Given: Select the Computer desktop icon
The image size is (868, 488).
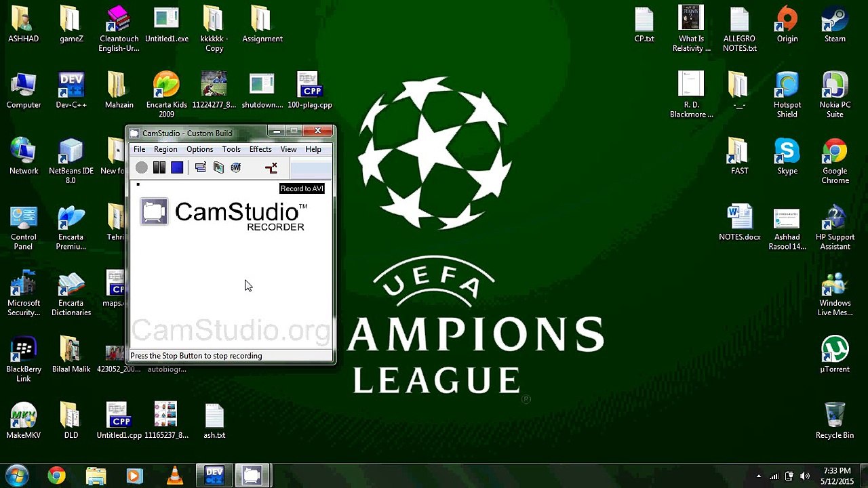Looking at the screenshot, I should tap(24, 91).
